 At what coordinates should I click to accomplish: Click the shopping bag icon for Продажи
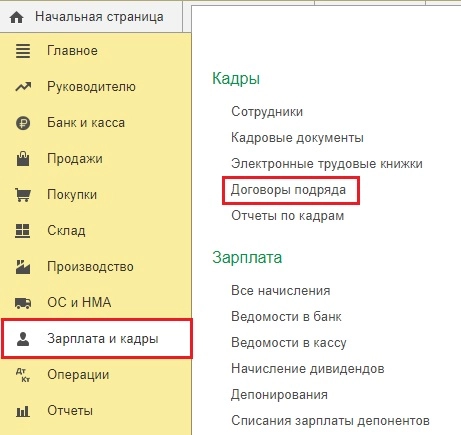coord(23,159)
